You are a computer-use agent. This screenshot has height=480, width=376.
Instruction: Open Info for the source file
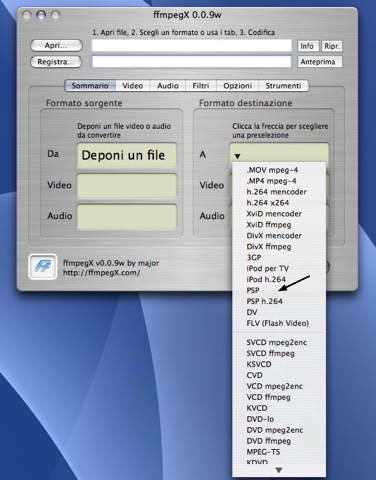308,46
